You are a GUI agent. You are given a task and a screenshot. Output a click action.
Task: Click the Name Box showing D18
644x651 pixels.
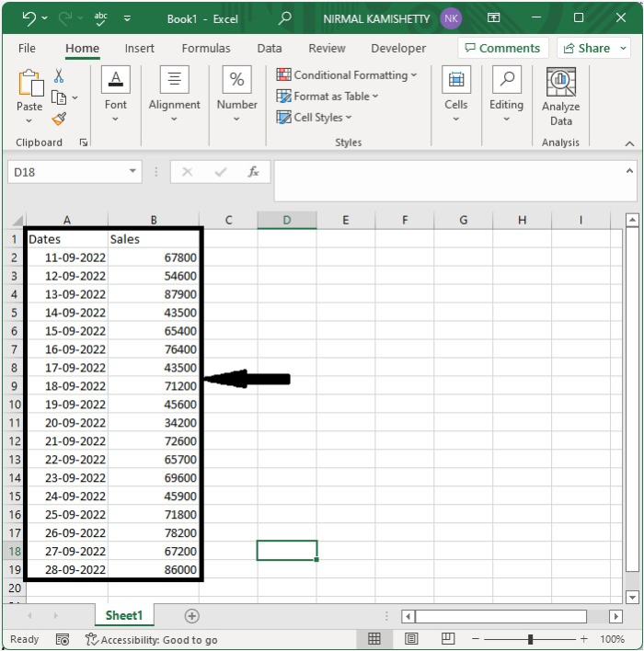69,172
